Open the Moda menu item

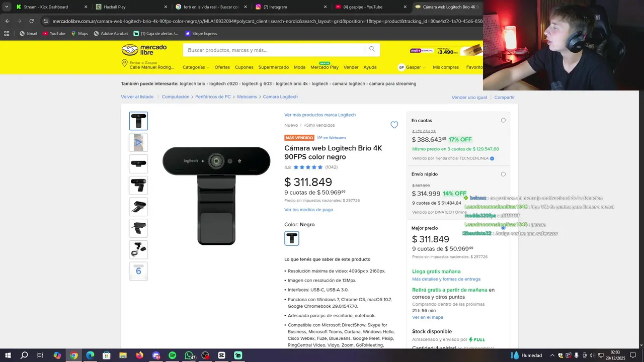[299, 67]
